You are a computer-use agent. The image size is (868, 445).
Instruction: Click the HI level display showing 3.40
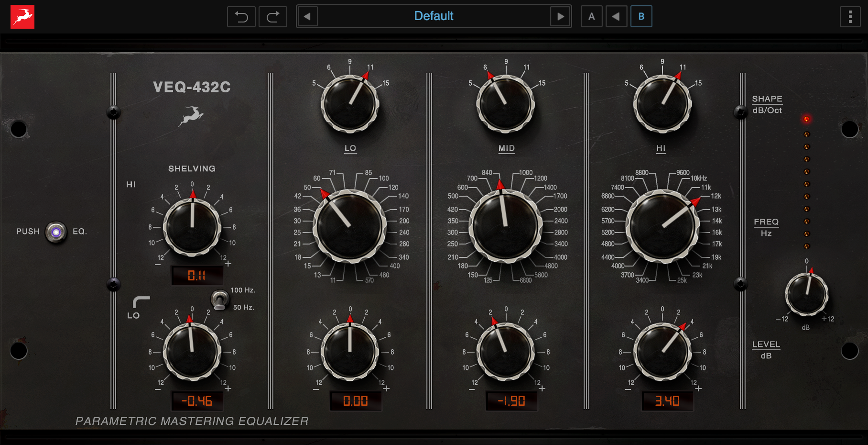pos(667,401)
